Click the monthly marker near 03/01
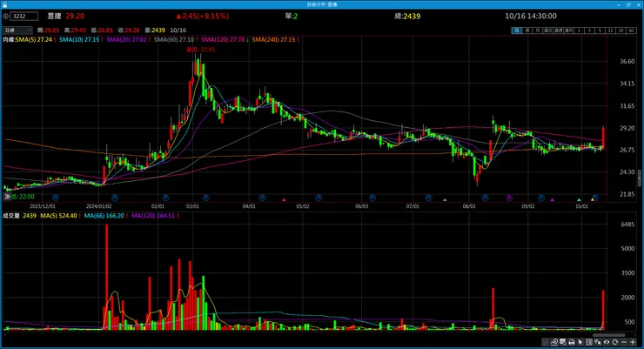Screen dimensions: 644x349 [206, 198]
